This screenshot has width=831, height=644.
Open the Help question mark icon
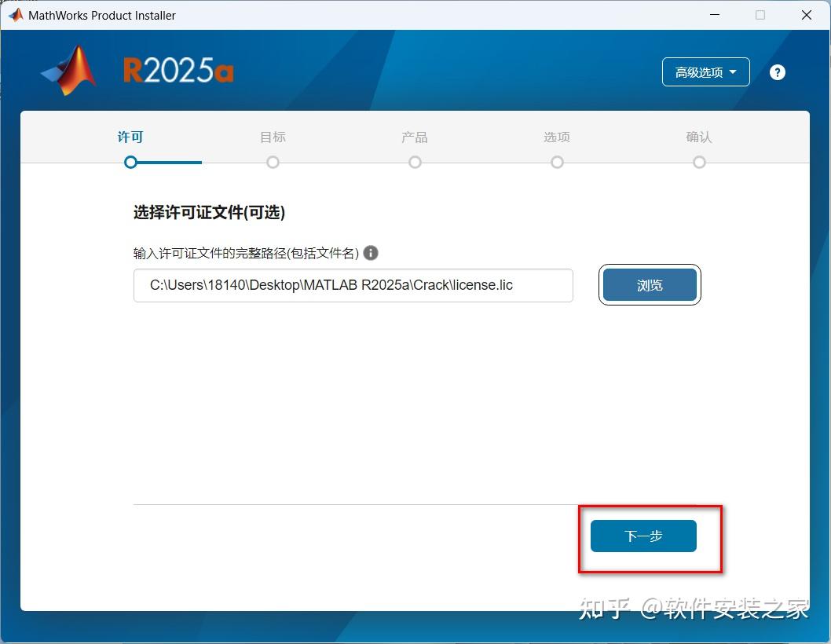coord(777,71)
